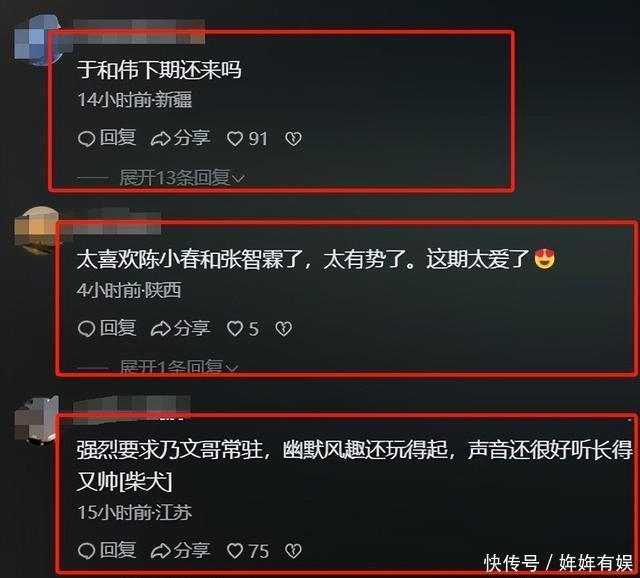Expand 展开1条回复 under second comment
640x578 pixels.
point(179,367)
